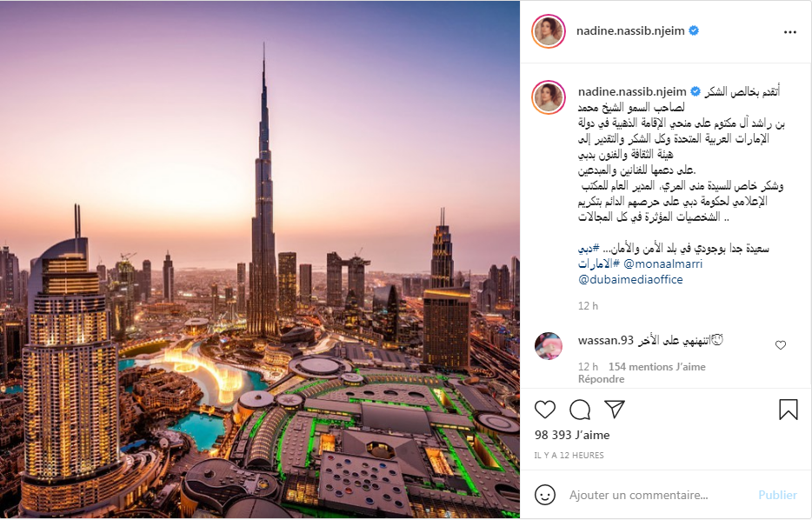The height and width of the screenshot is (520, 812).
Task: Like the wassan.93 comment heart
Action: 781,345
